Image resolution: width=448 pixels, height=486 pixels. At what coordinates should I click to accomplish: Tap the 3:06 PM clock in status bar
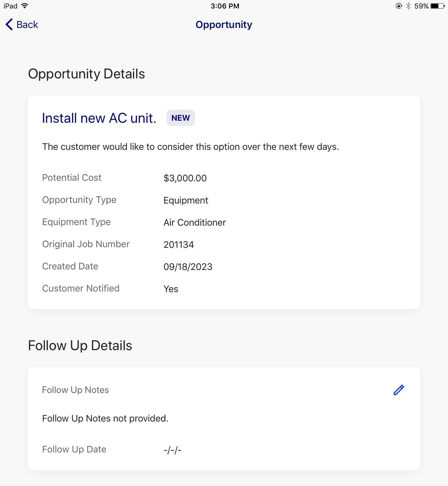click(225, 6)
